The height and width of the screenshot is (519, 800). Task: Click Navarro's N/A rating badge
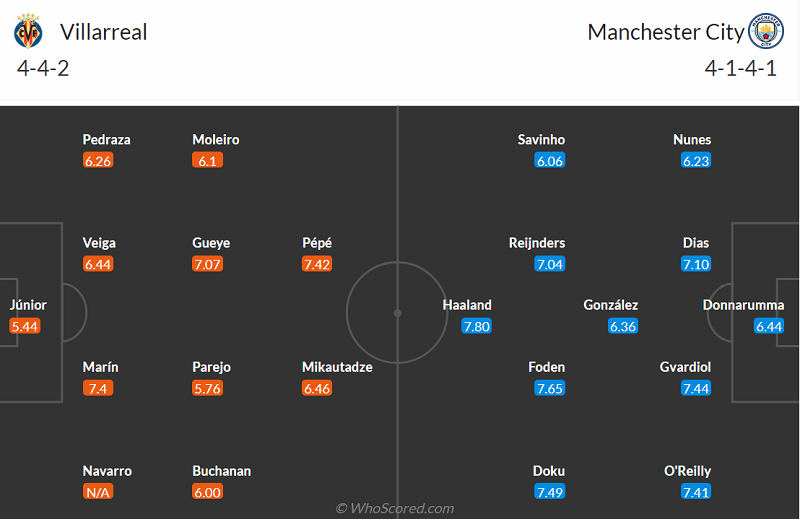tap(97, 492)
